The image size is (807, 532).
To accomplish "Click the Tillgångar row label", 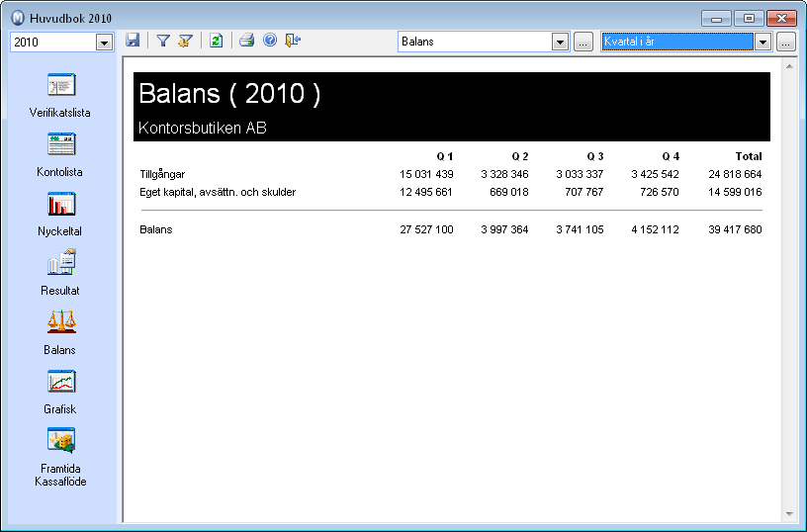I will [162, 174].
